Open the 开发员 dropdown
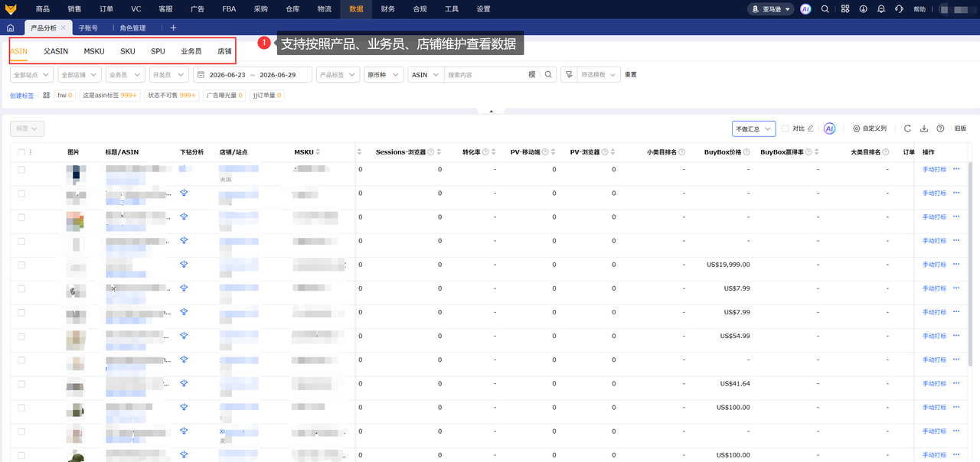The height and width of the screenshot is (462, 980). pos(170,75)
